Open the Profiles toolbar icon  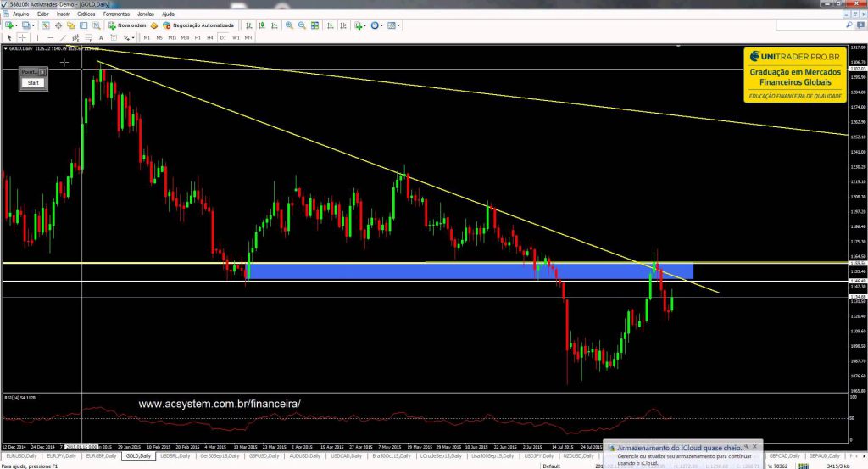[x=25, y=25]
